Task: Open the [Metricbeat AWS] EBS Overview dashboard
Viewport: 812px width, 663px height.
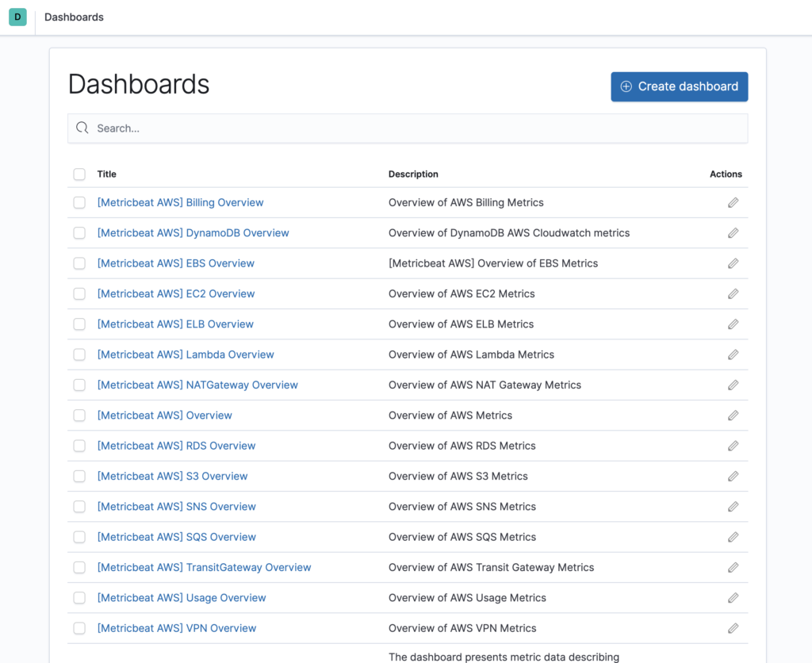Action: [x=175, y=263]
